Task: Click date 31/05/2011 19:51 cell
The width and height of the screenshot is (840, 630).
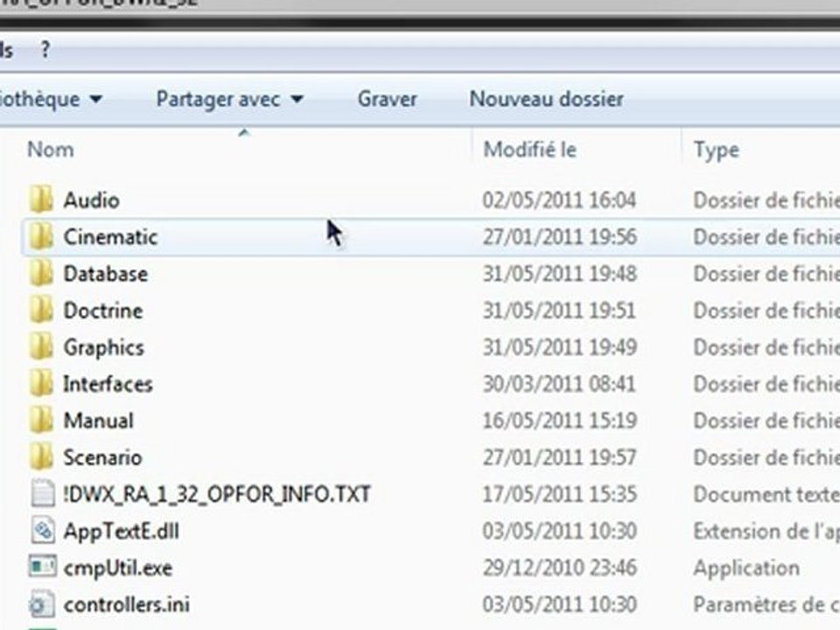Action: pyautogui.click(x=559, y=311)
